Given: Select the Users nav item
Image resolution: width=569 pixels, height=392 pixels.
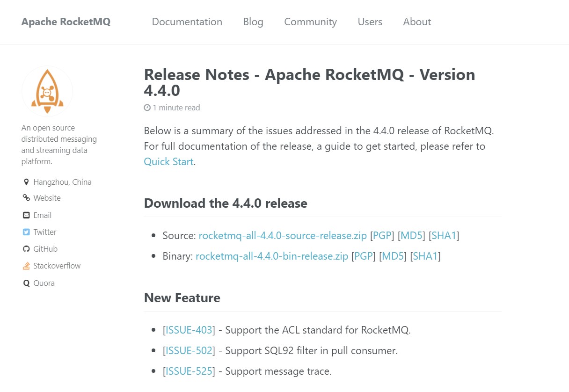Looking at the screenshot, I should click(370, 22).
